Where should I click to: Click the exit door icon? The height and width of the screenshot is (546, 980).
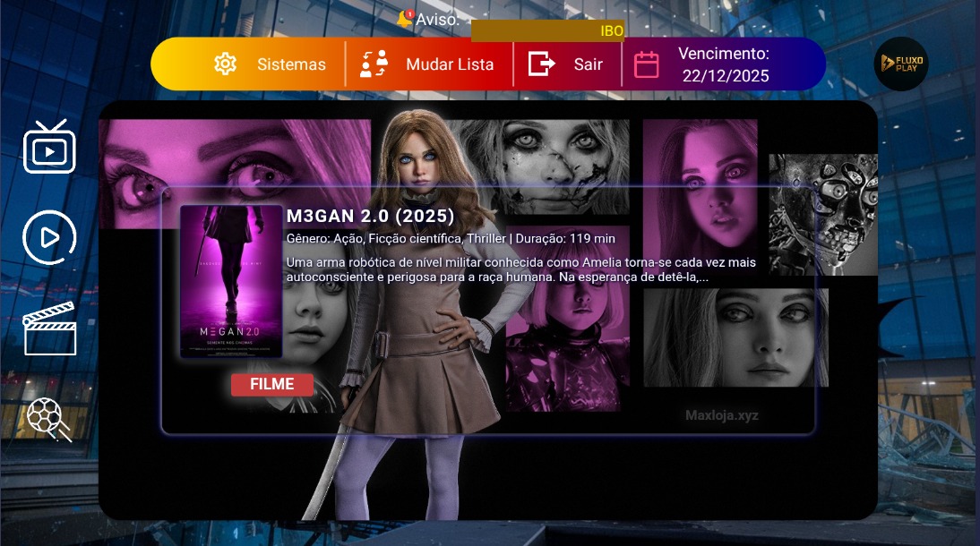pyautogui.click(x=541, y=64)
